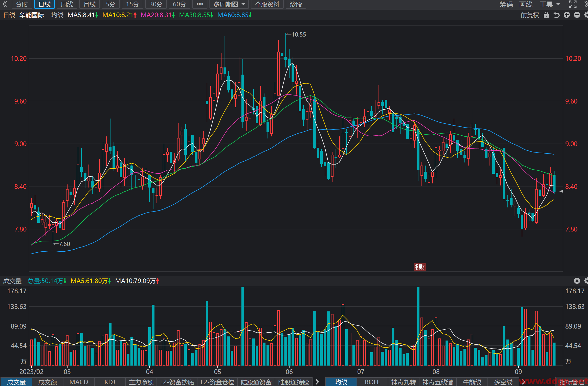Toggle fullscreen chart icon
Viewport: 588px width, 386px height.
coord(573,4)
